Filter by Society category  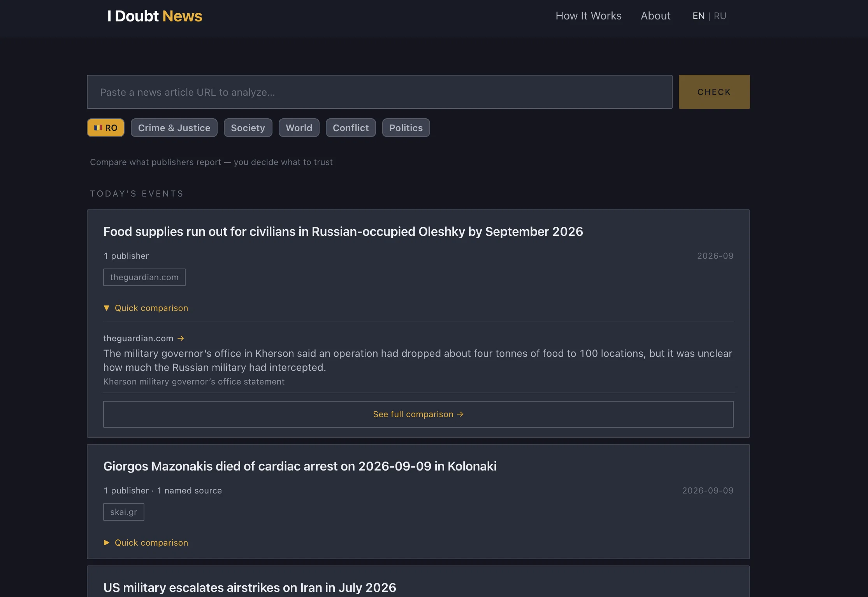pyautogui.click(x=248, y=128)
